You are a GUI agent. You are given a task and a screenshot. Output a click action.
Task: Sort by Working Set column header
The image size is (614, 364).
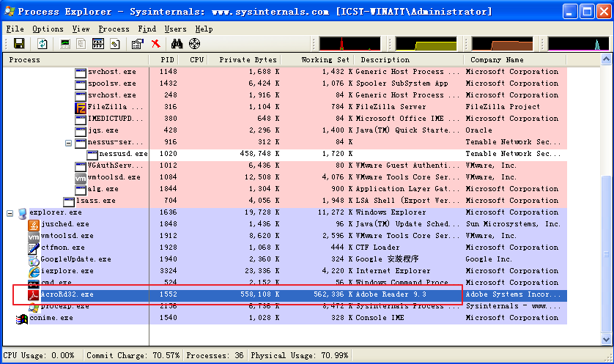coord(317,60)
